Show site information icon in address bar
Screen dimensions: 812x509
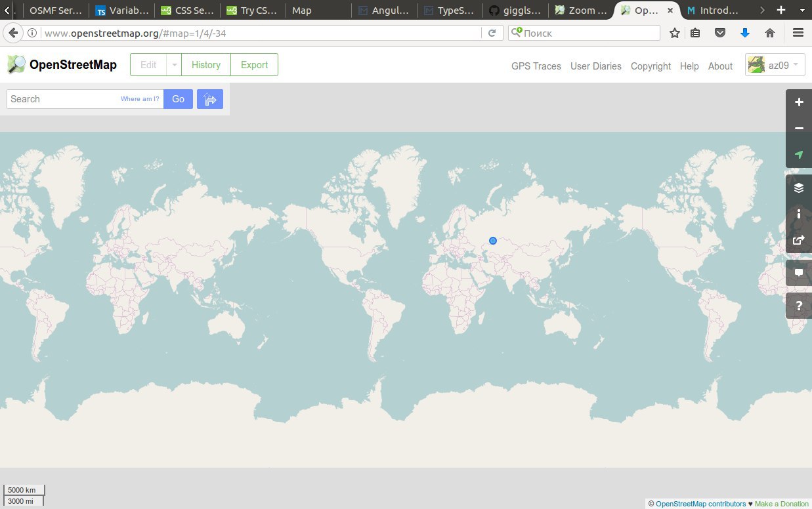(33, 33)
